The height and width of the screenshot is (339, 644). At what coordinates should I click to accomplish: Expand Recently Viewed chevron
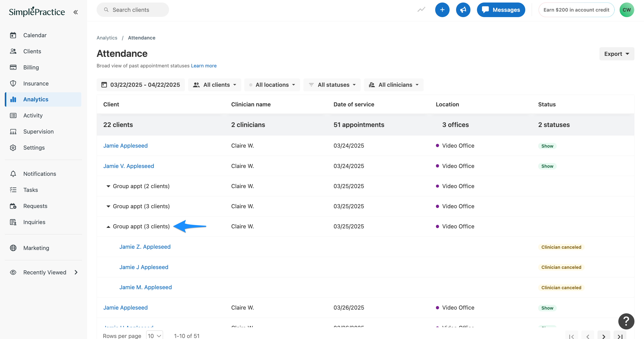click(x=76, y=272)
